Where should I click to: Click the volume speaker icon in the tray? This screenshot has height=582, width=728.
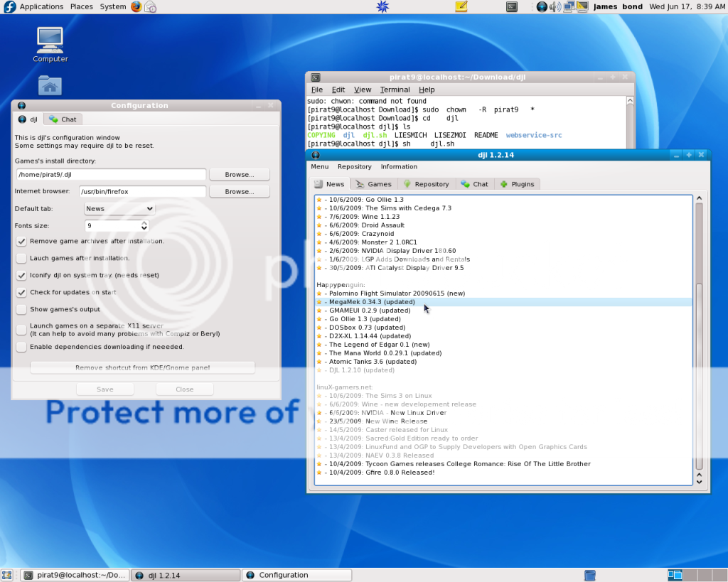coord(555,7)
